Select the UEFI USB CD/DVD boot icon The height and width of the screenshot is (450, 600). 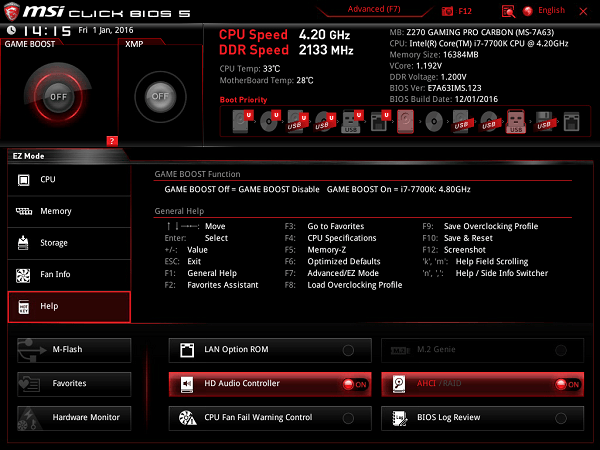tap(325, 121)
